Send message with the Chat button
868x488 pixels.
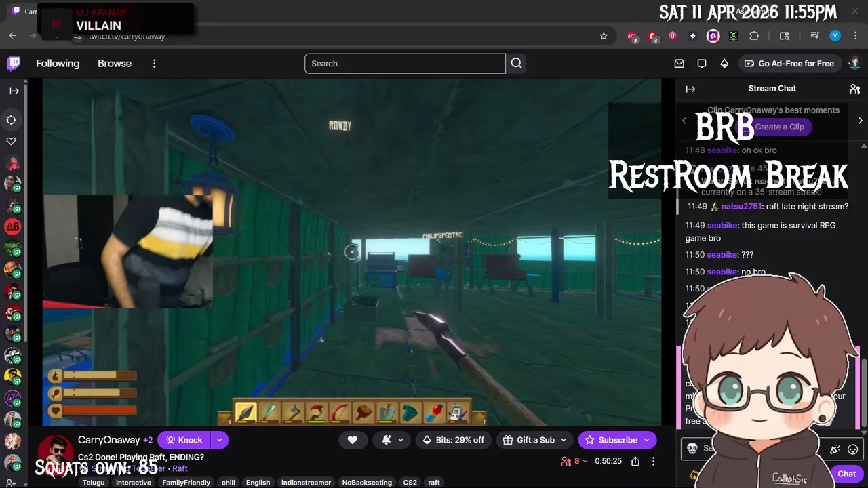click(x=846, y=474)
